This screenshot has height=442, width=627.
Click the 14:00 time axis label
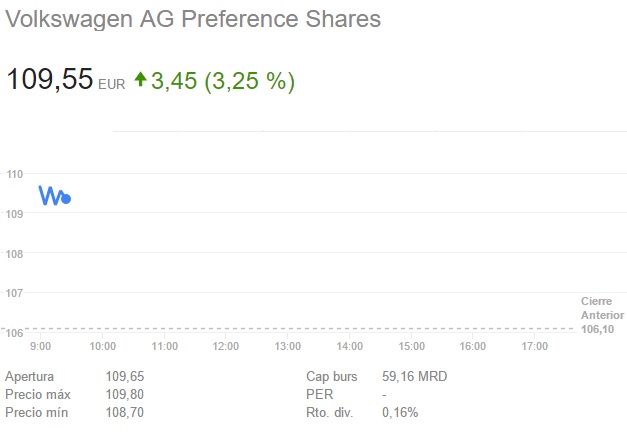[x=350, y=346]
